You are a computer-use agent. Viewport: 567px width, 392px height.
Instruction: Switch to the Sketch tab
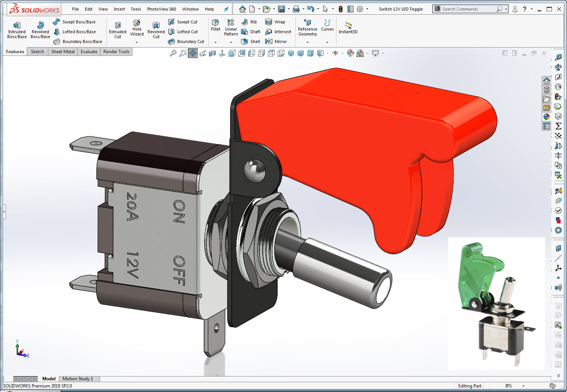point(37,52)
